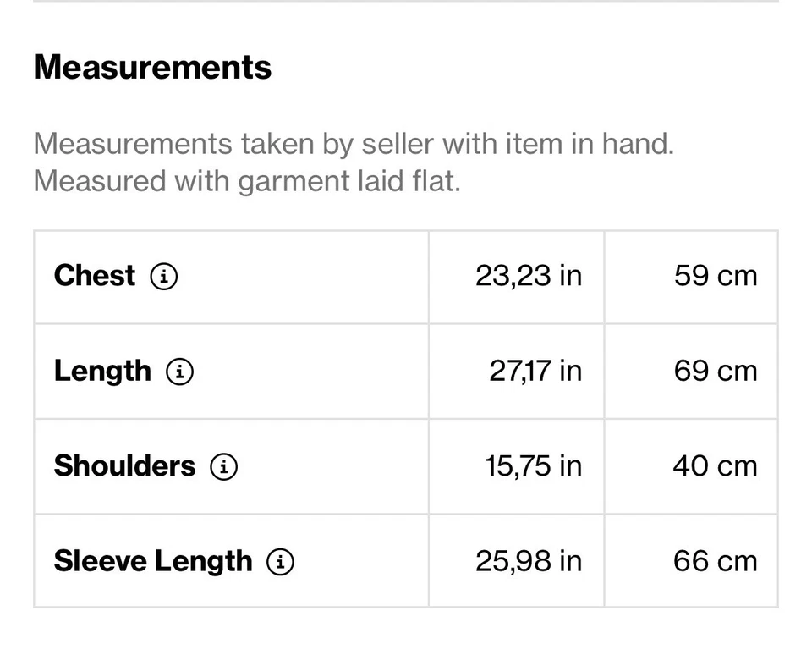The width and height of the screenshot is (812, 655).
Task: Click the 25,98 in sleeve value
Action: pos(529,561)
